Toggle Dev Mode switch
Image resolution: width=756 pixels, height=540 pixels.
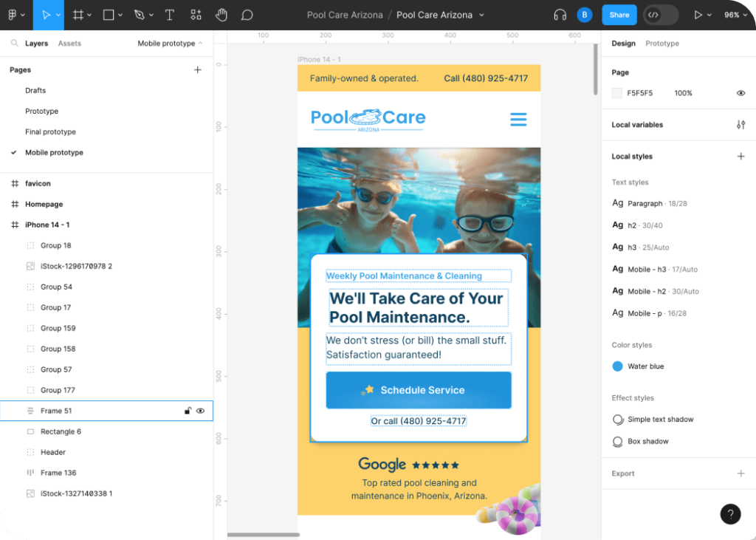tap(661, 15)
